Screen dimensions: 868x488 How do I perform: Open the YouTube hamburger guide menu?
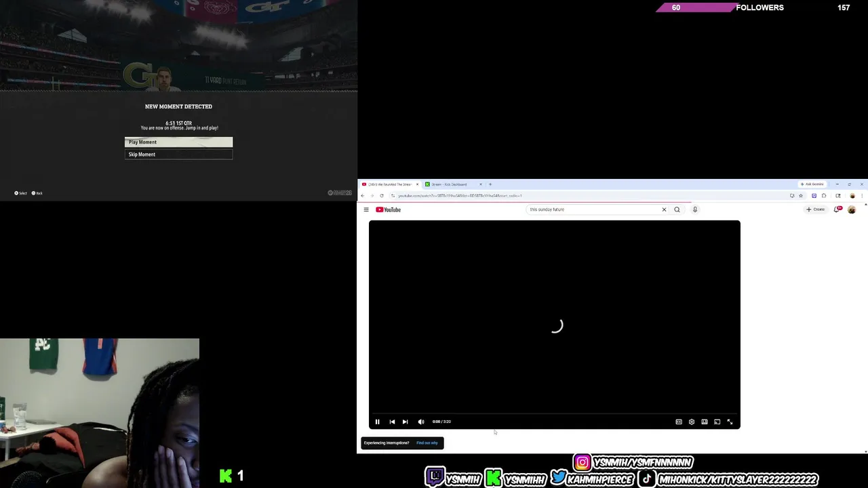tap(366, 209)
